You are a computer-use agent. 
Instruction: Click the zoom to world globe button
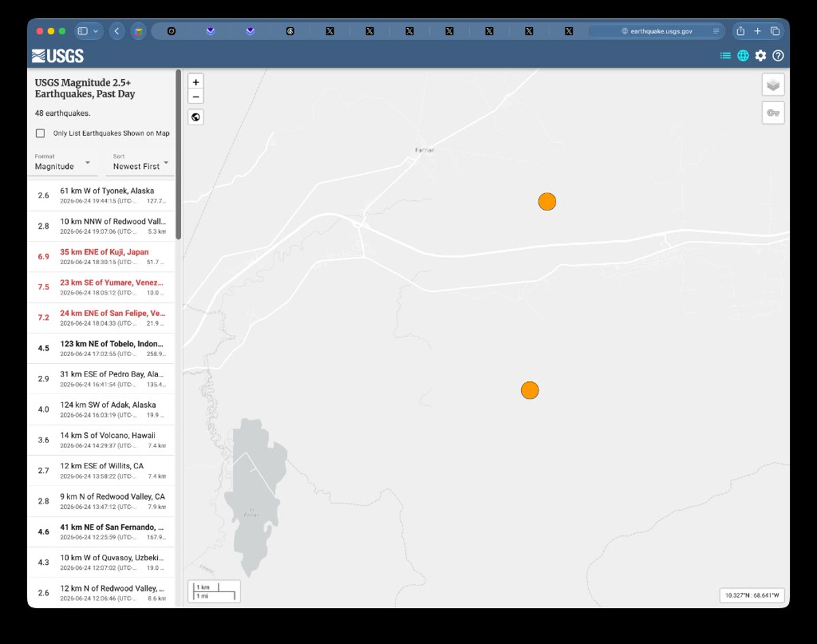(x=196, y=117)
